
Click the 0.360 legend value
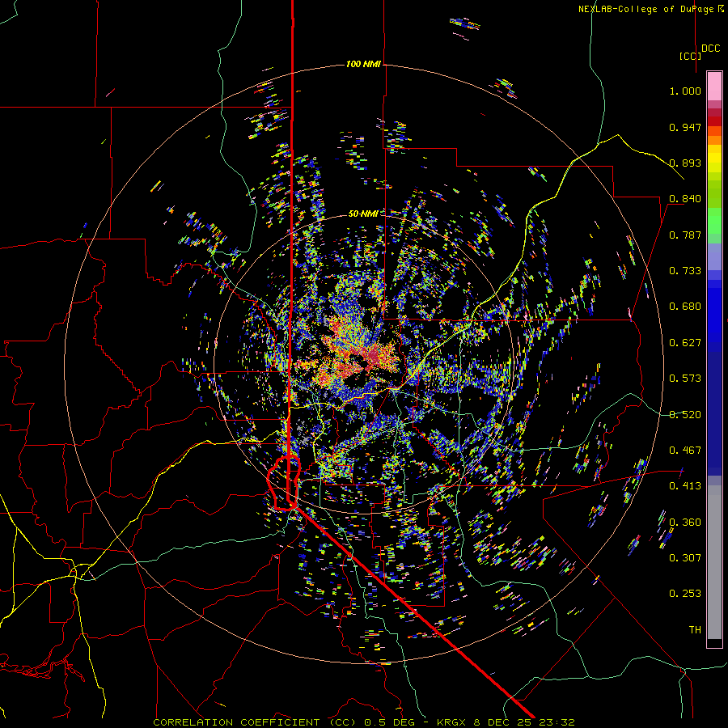pos(685,523)
